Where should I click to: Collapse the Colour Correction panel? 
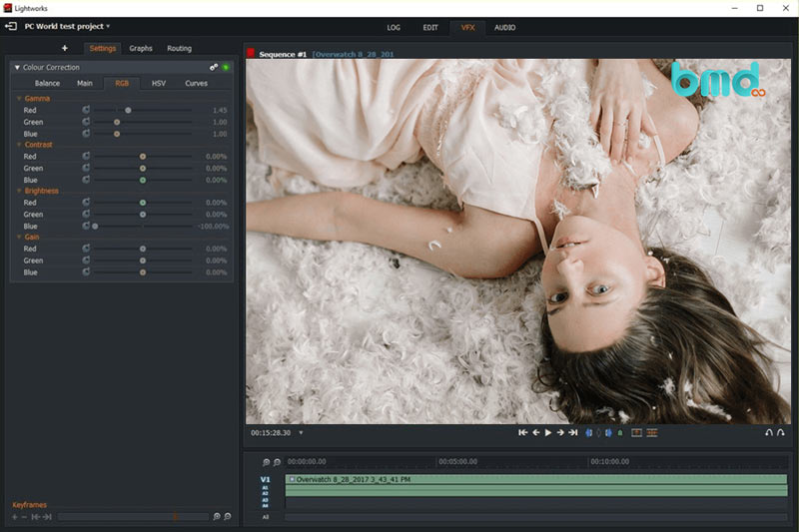tap(17, 67)
